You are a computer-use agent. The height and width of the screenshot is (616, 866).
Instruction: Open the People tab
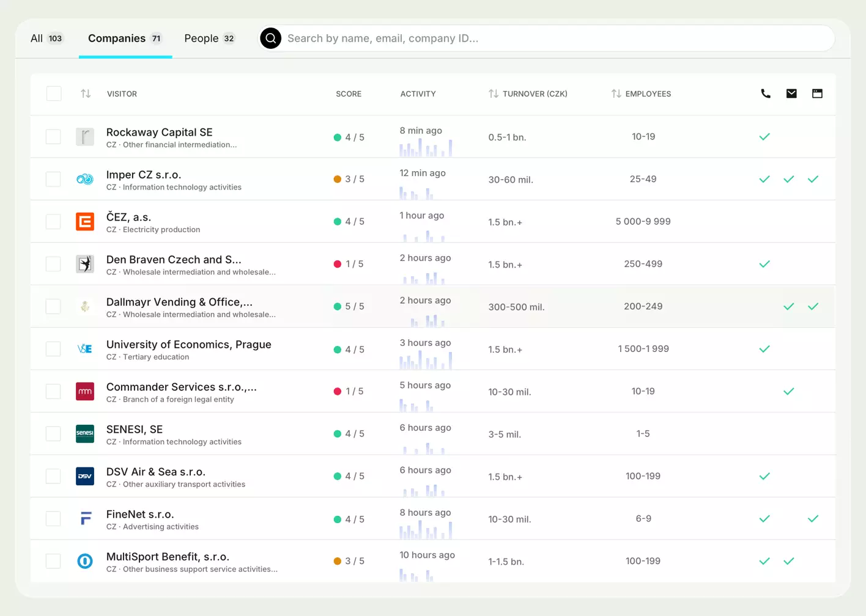click(x=210, y=38)
